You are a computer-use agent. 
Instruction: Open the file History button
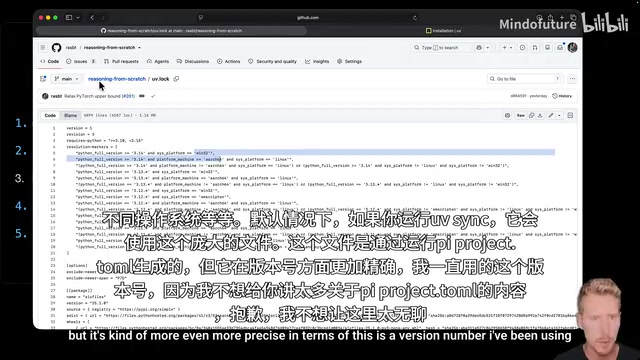pyautogui.click(x=562, y=96)
